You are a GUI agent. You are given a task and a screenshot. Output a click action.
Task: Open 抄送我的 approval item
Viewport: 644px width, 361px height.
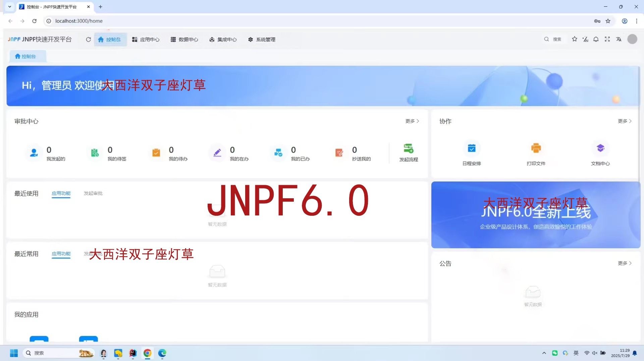click(x=352, y=153)
